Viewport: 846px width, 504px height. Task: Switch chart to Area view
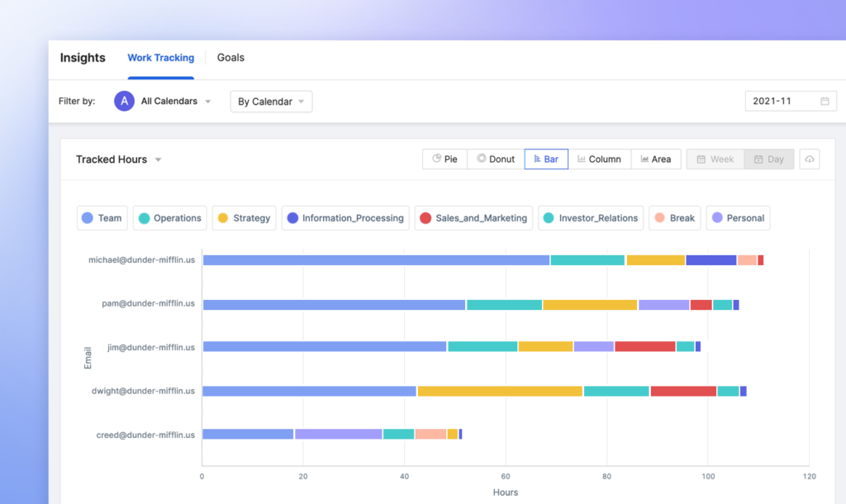pyautogui.click(x=655, y=159)
